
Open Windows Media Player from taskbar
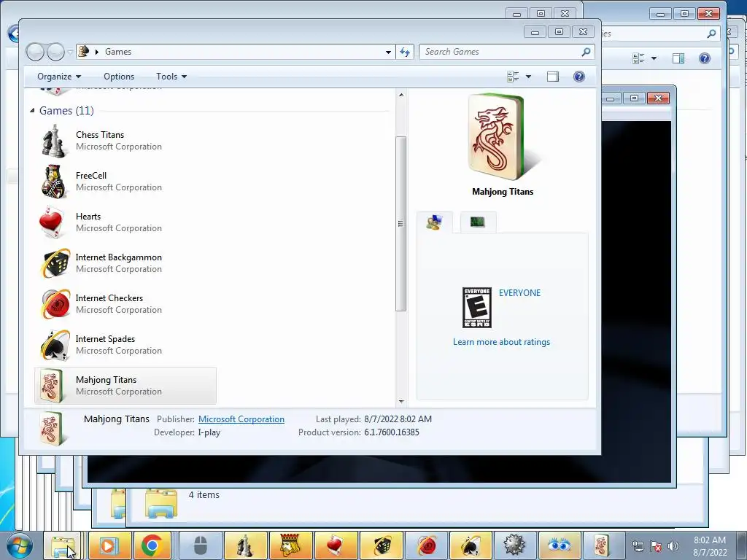pos(109,545)
